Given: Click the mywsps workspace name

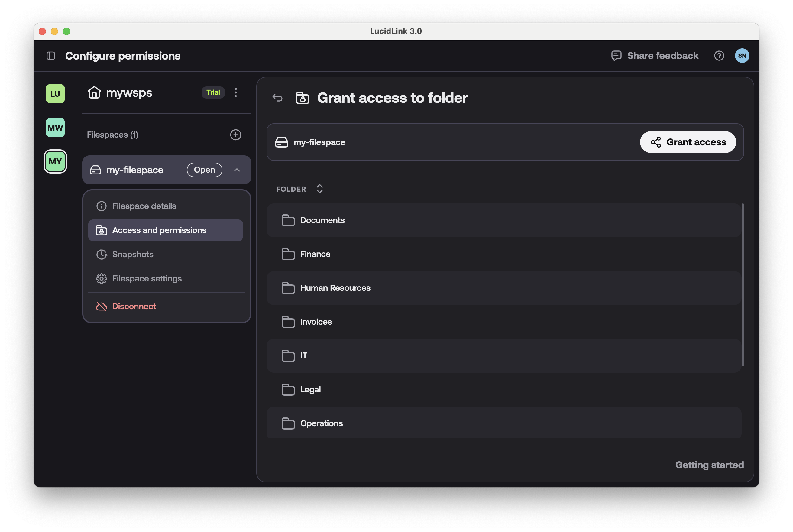Looking at the screenshot, I should point(129,92).
